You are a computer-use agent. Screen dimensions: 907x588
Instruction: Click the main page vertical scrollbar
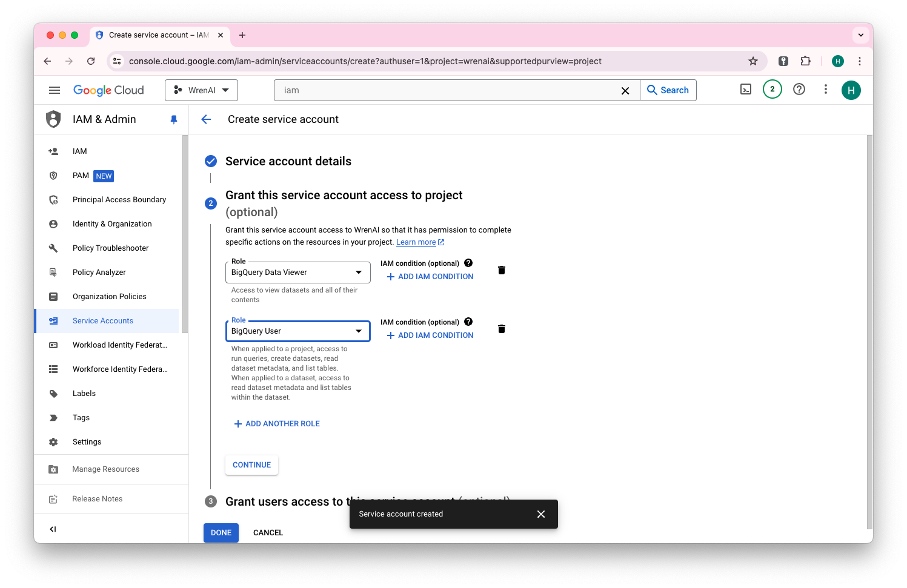pos(869,332)
